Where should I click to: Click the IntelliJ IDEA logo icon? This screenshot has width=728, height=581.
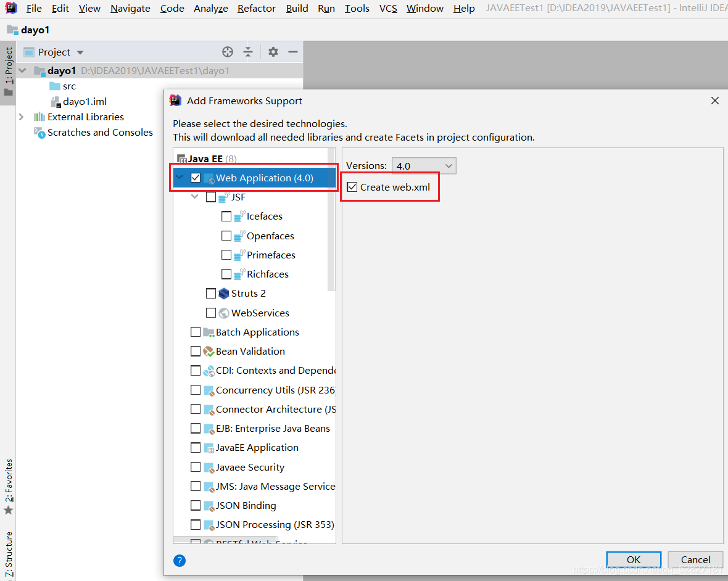10,8
